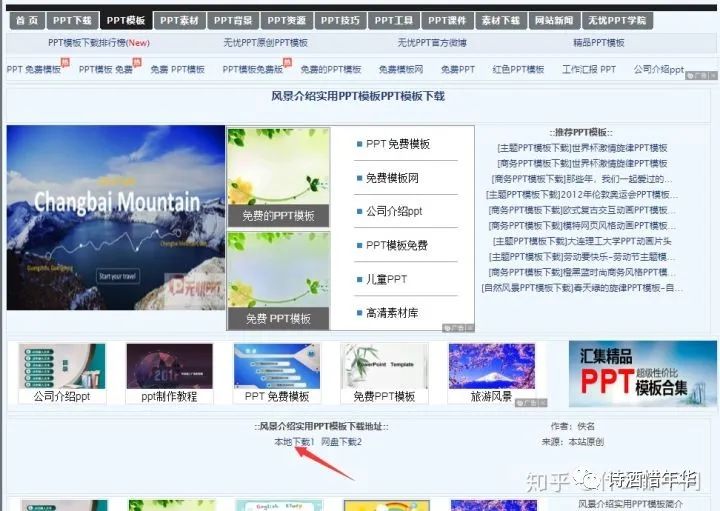720x511 pixels.
Task: Click the PPT 免费模板 entry in ad list
Action: click(398, 144)
